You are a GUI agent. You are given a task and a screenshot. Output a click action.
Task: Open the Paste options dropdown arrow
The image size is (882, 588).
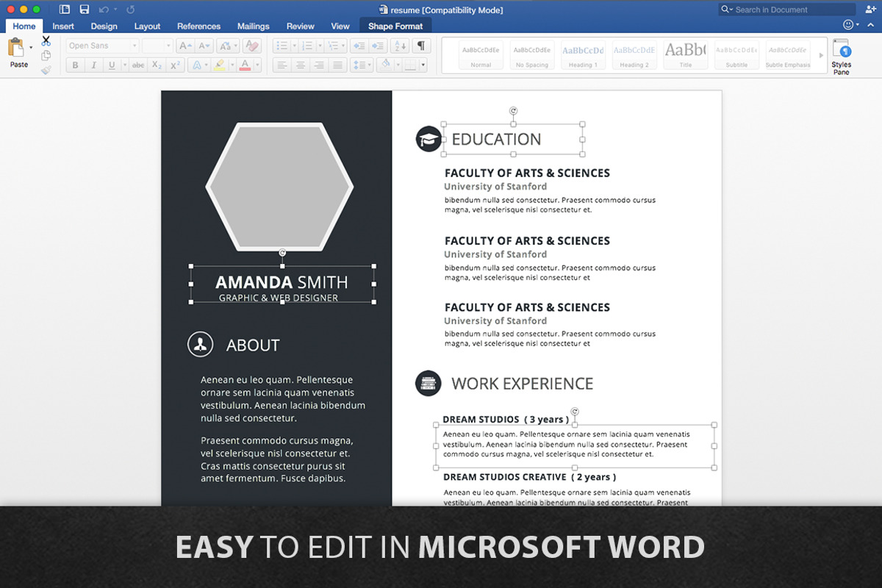(x=31, y=48)
